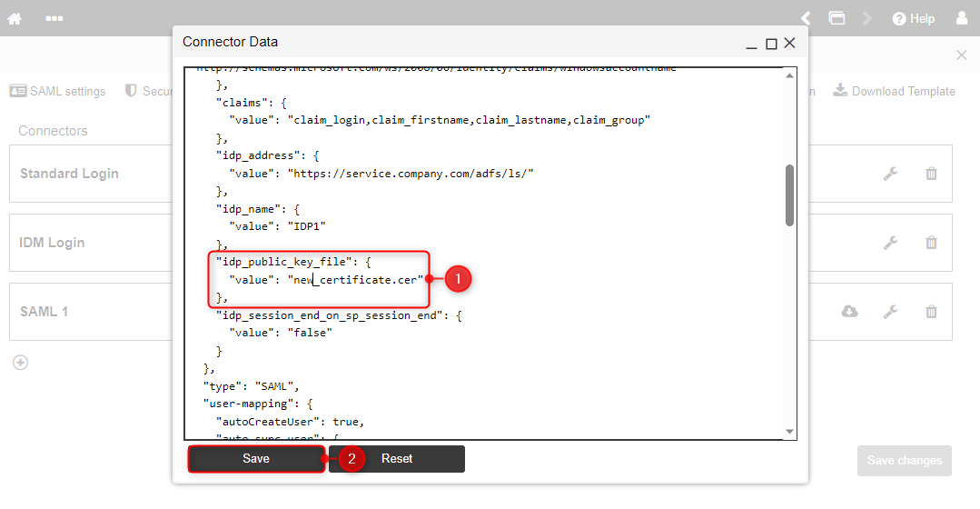This screenshot has height=509, width=980.
Task: Edit IDM Login with wrench icon
Action: (x=891, y=243)
